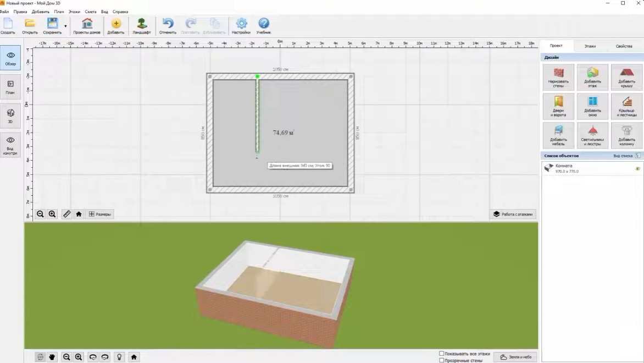The image size is (644, 363).
Task: Click the Размеры dimensions button
Action: 100,214
